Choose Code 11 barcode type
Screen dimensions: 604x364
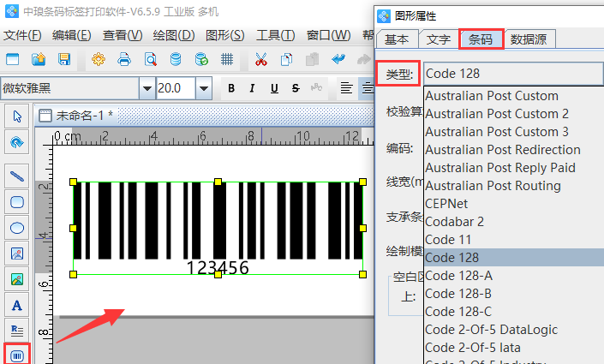click(x=514, y=240)
